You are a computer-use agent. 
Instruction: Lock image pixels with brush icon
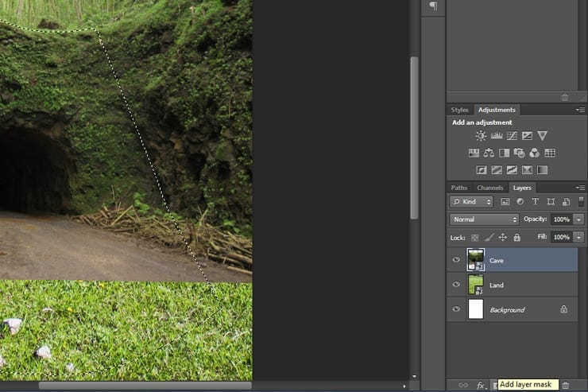[489, 238]
